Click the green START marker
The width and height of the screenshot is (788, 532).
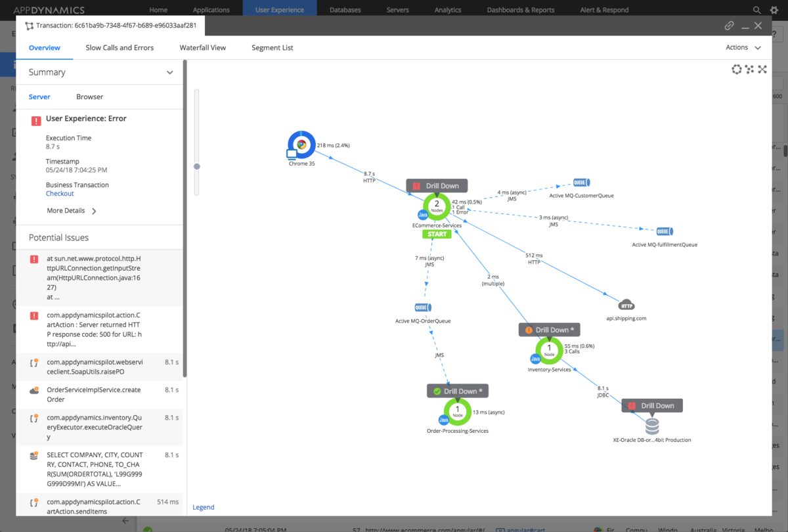[x=437, y=234]
